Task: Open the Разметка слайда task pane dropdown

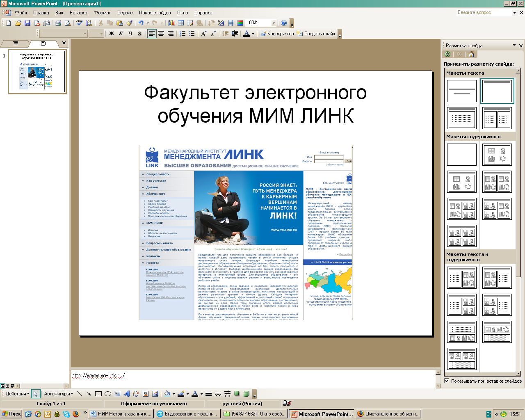Action: click(514, 45)
